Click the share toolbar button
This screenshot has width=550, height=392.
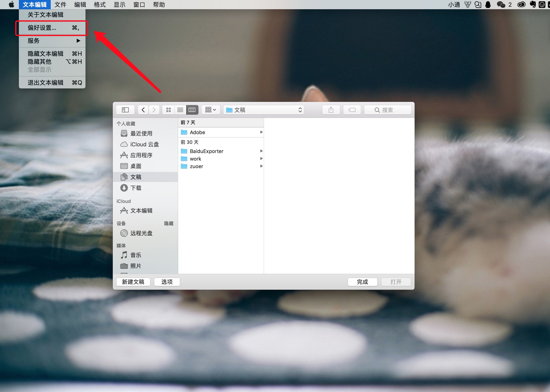pos(331,110)
